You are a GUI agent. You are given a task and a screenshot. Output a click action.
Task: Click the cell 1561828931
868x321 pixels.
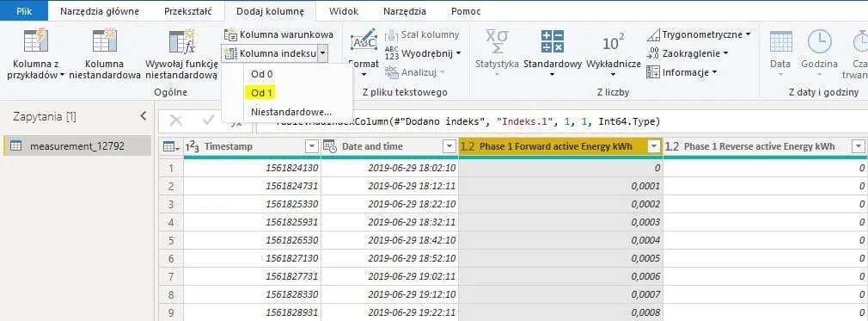pyautogui.click(x=252, y=312)
